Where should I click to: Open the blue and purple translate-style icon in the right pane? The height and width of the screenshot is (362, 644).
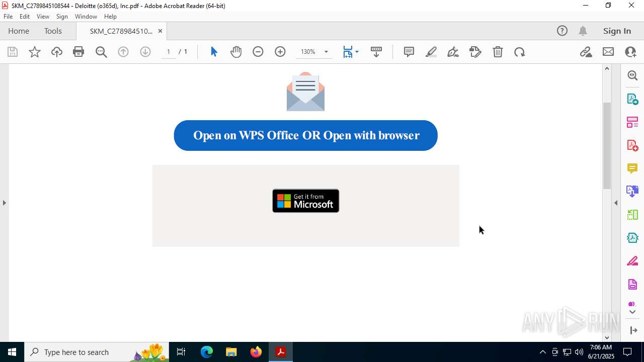click(632, 191)
